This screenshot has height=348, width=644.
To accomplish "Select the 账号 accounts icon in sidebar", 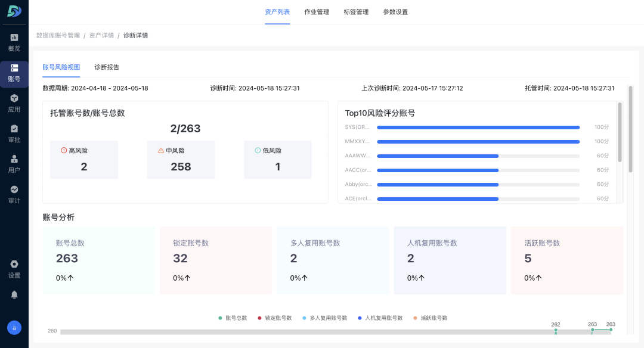I will pos(14,73).
